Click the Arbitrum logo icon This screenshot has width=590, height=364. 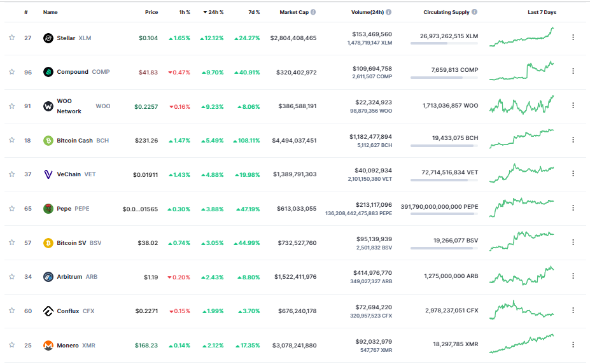[x=48, y=277]
